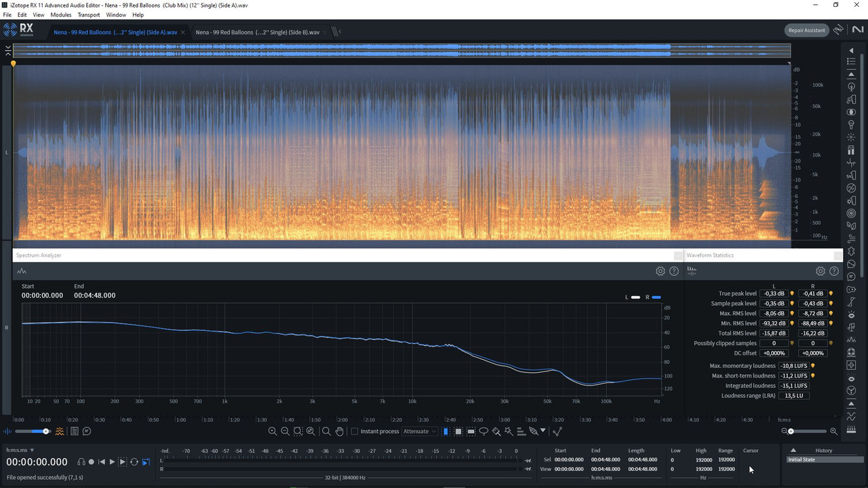This screenshot has height=488, width=868.
Task: Play the audio file
Action: tap(112, 462)
